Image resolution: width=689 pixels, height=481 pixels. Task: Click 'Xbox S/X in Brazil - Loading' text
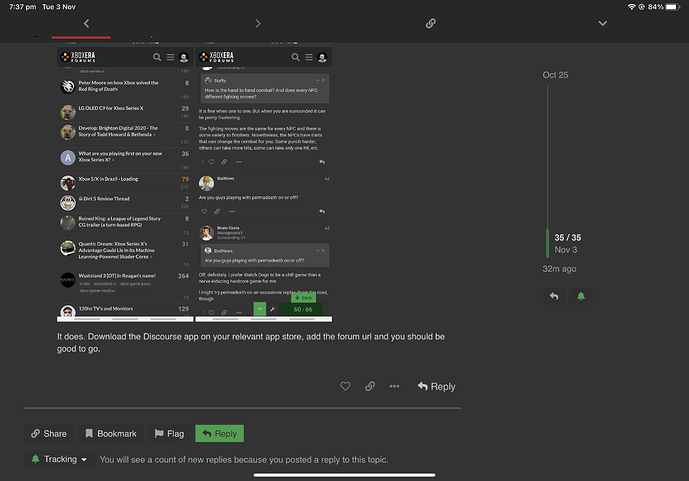pyautogui.click(x=108, y=179)
